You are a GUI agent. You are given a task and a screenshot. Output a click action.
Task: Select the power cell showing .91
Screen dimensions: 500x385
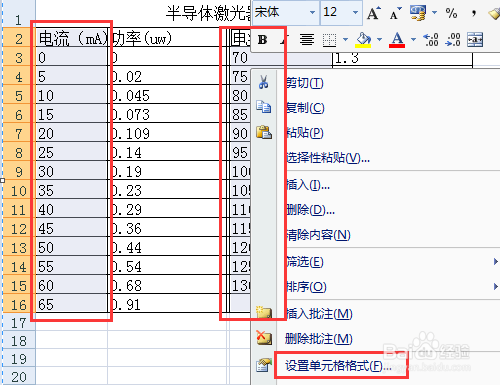[167, 304]
